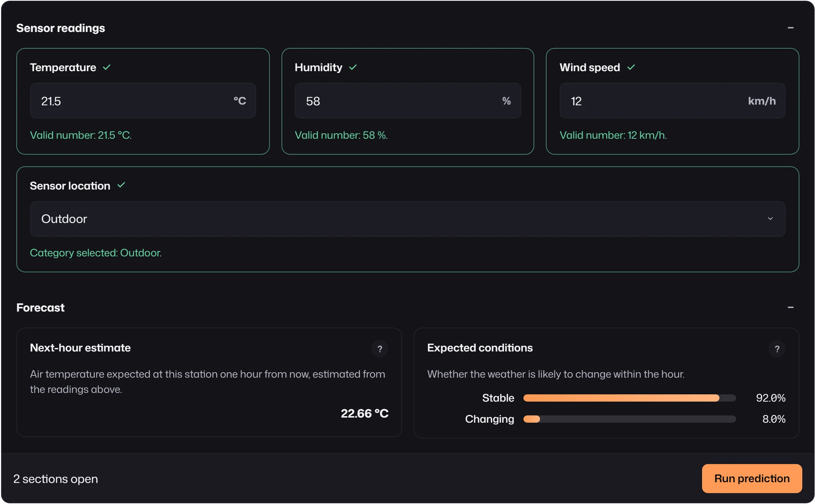Open the Sensor location dropdown
This screenshot has width=815, height=504.
tap(408, 219)
